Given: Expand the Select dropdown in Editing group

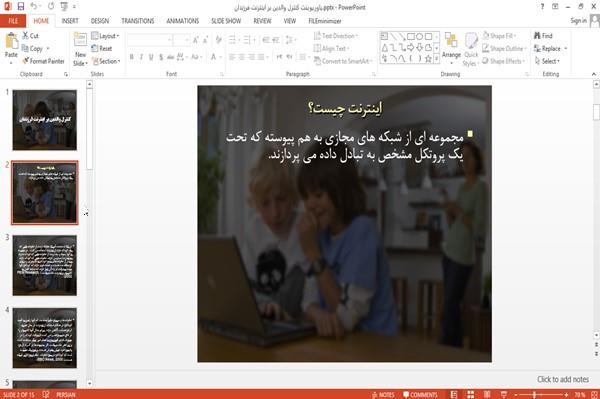Looking at the screenshot, I should (x=547, y=61).
